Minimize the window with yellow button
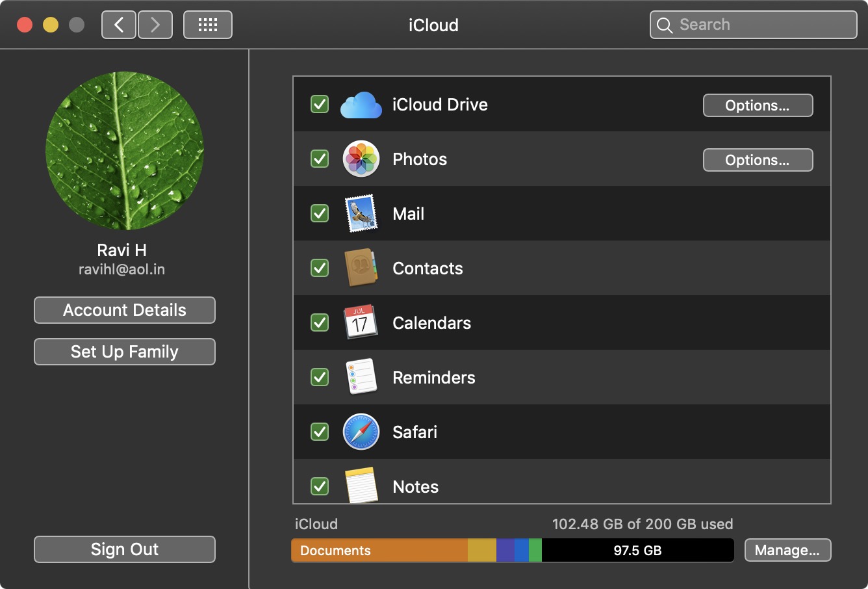Image resolution: width=868 pixels, height=589 pixels. 51,25
